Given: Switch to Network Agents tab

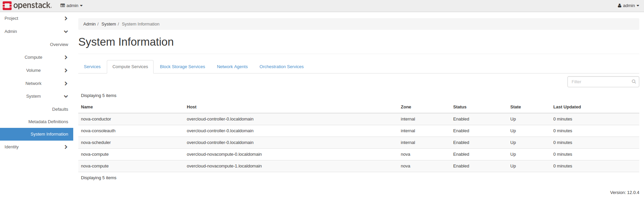Looking at the screenshot, I should coord(232,67).
